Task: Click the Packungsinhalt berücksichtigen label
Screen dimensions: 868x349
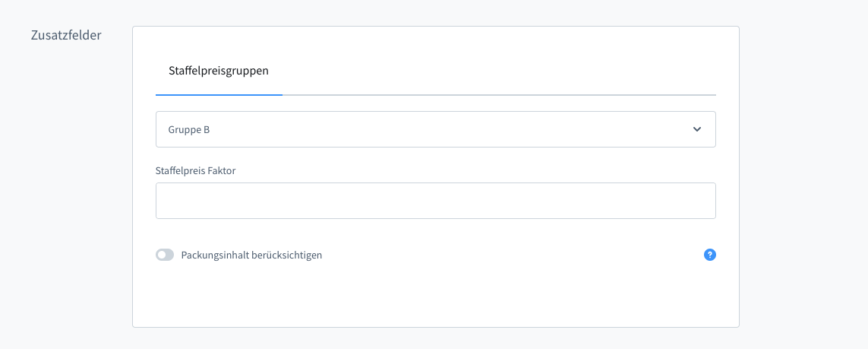Action: coord(251,255)
